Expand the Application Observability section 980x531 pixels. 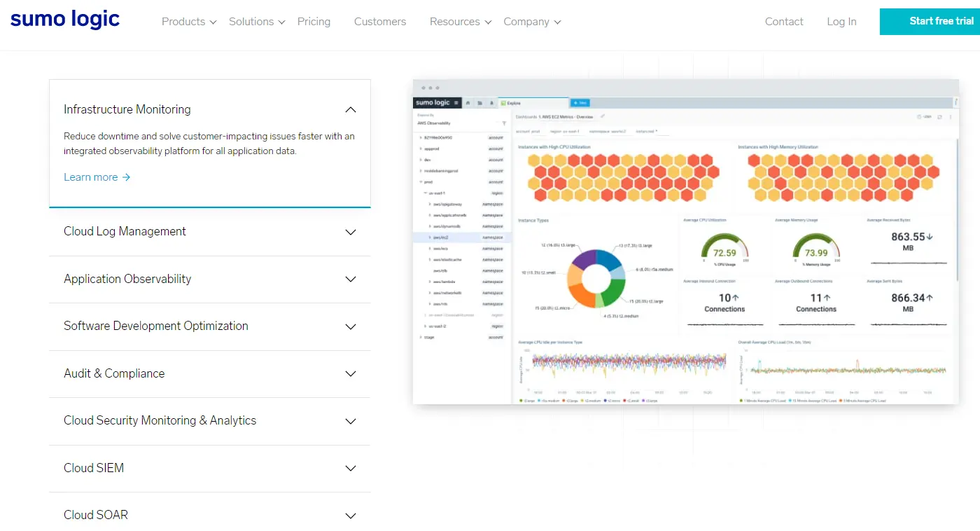(x=210, y=279)
